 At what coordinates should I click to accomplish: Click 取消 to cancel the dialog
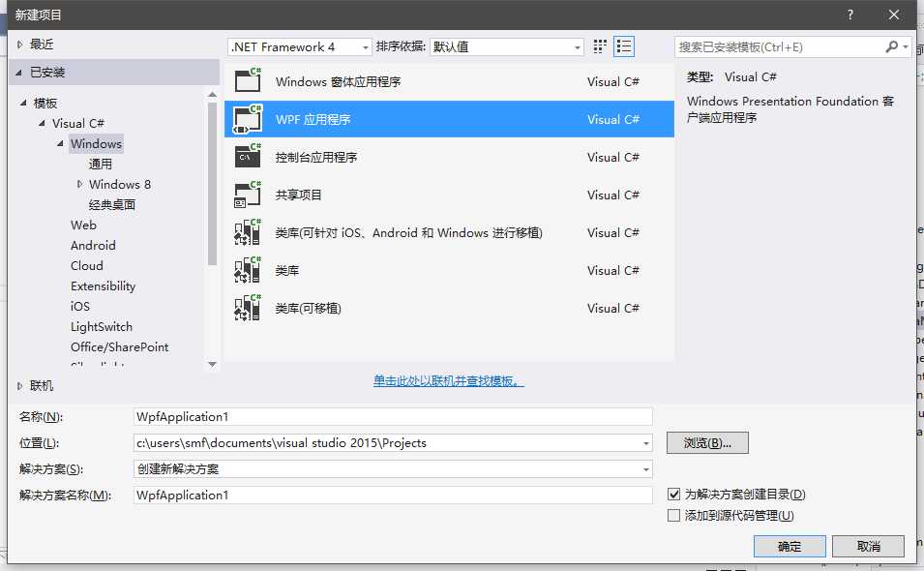[x=869, y=546]
